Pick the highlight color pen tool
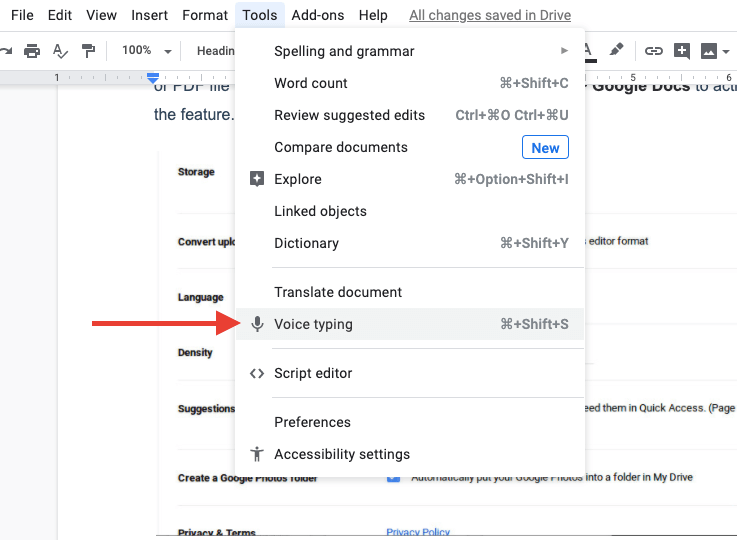 pos(617,49)
